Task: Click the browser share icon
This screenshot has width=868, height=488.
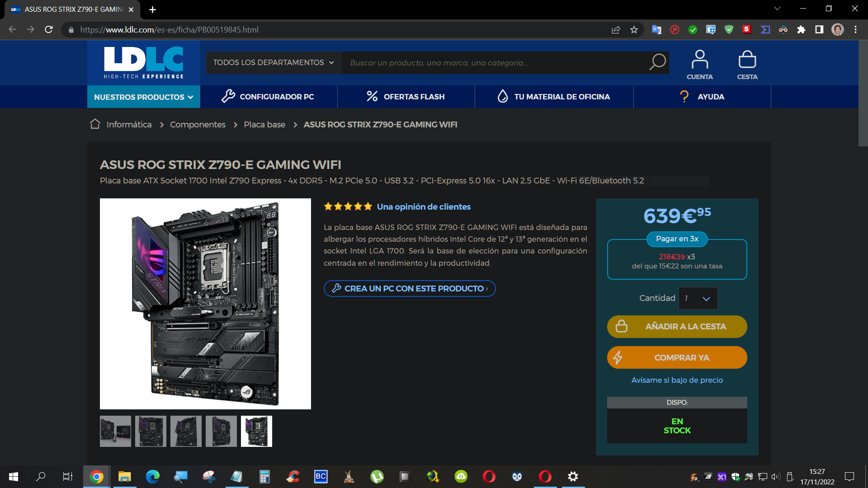Action: pos(616,30)
